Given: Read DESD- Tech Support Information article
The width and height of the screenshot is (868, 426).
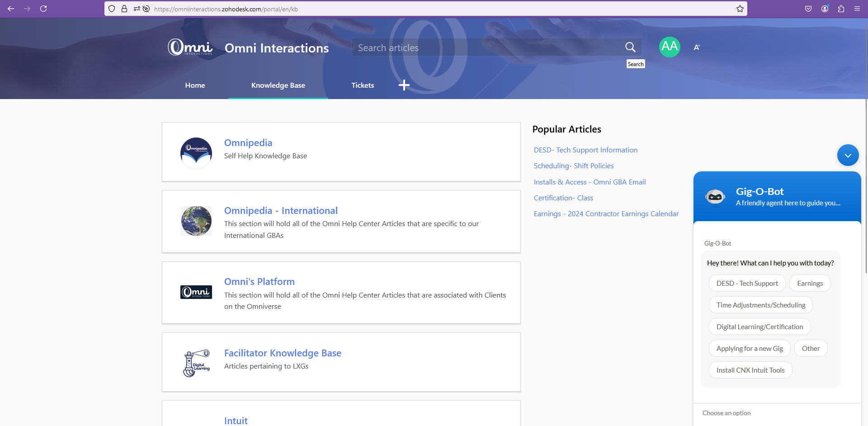Looking at the screenshot, I should [x=585, y=150].
